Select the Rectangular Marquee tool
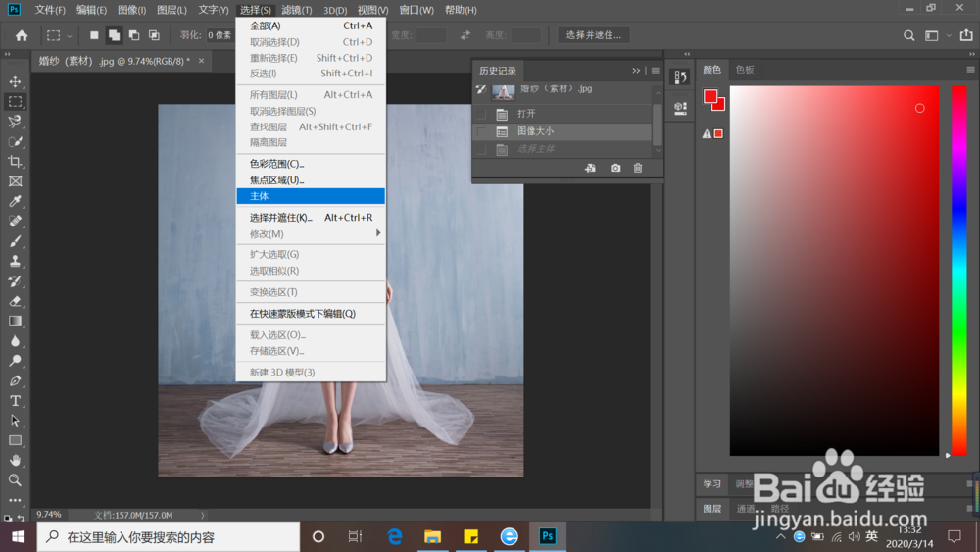Screen dimensions: 980x552 click(x=15, y=101)
